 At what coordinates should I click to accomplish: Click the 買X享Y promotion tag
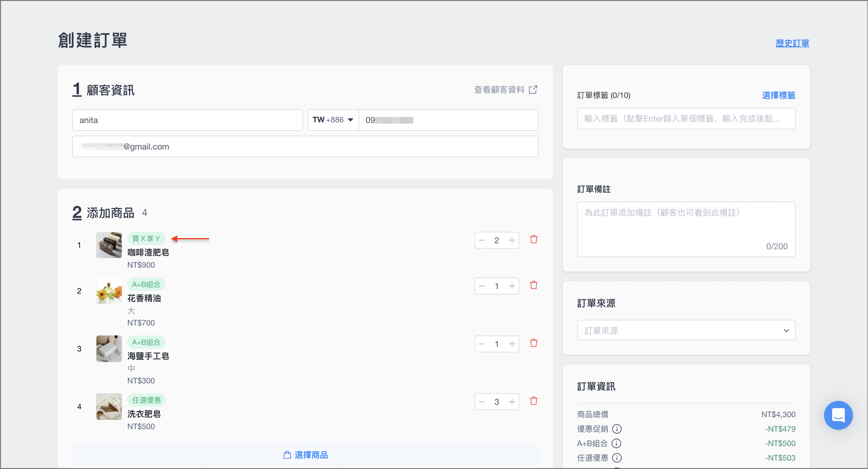point(146,238)
